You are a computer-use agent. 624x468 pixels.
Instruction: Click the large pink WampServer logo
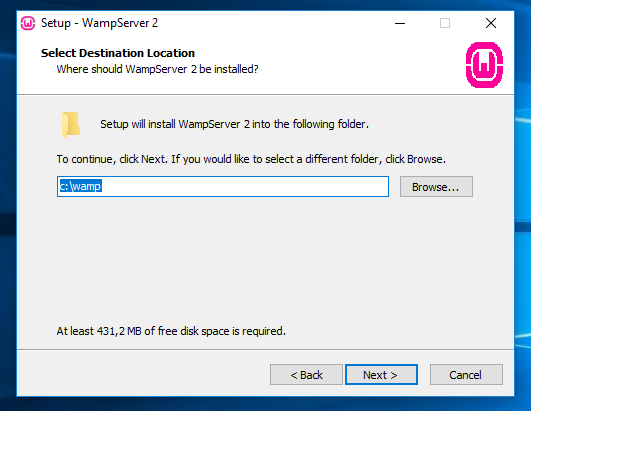[x=484, y=65]
